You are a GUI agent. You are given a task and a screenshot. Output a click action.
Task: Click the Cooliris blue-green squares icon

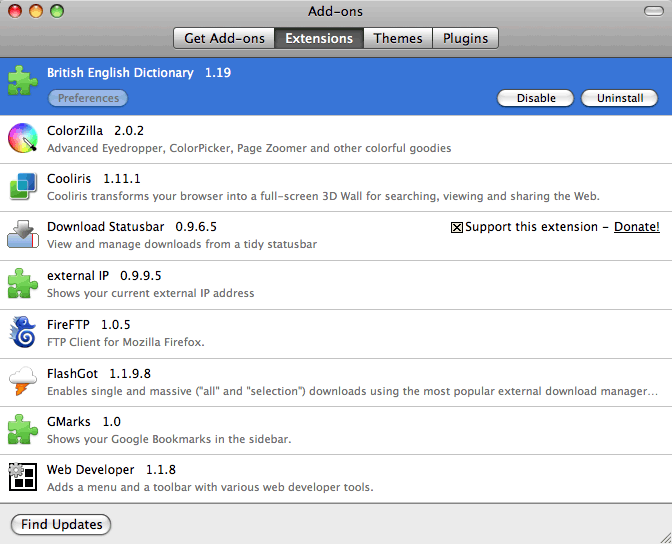(23, 186)
